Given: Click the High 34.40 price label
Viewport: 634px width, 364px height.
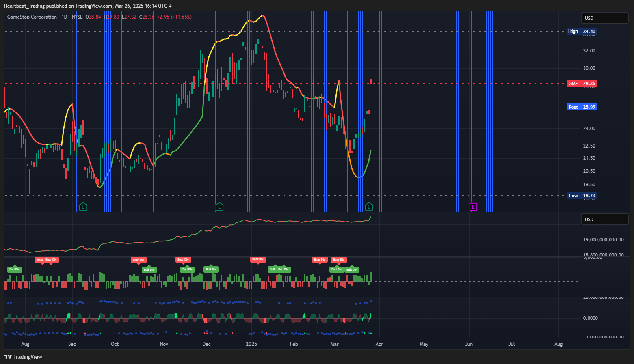Looking at the screenshot, I should pyautogui.click(x=582, y=31).
